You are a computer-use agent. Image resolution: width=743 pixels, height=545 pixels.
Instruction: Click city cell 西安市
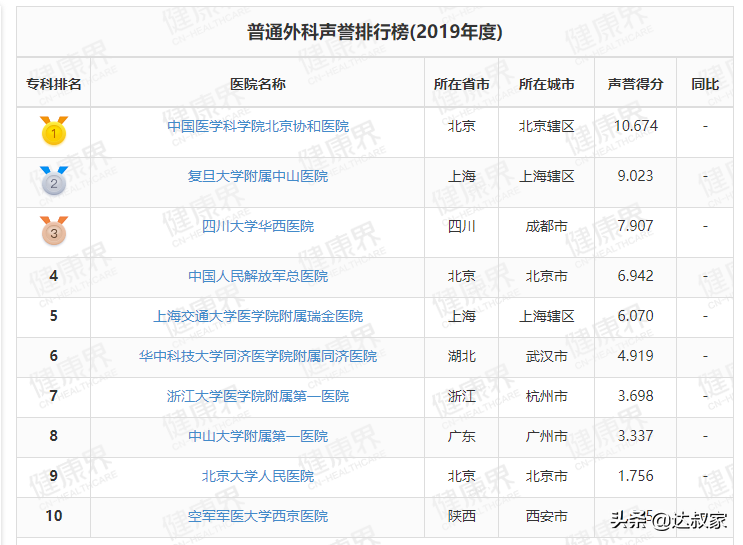[546, 516]
